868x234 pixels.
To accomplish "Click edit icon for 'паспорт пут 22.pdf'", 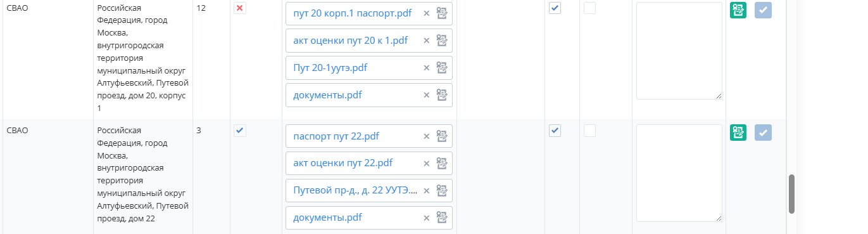I will 442,136.
